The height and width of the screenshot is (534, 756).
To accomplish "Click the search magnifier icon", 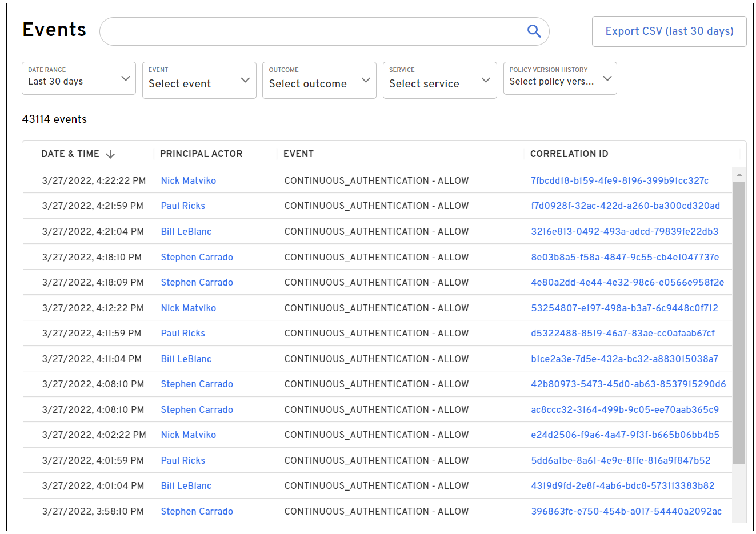I will coord(534,31).
